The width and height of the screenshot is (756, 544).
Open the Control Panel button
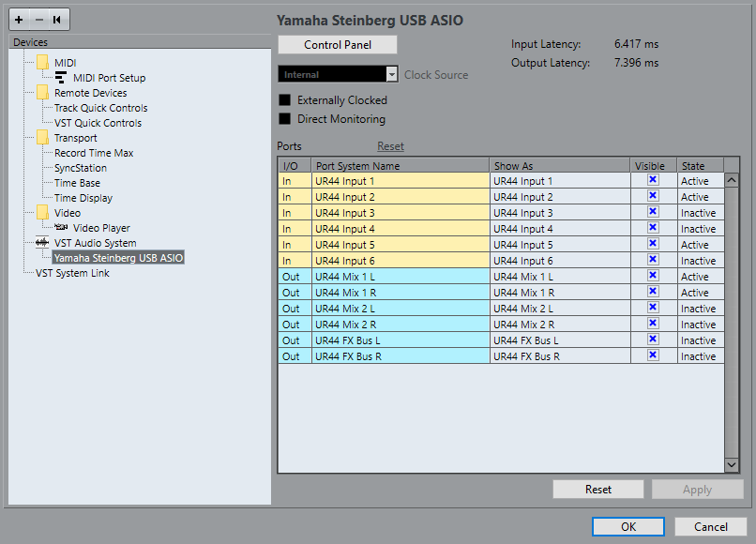pos(338,44)
